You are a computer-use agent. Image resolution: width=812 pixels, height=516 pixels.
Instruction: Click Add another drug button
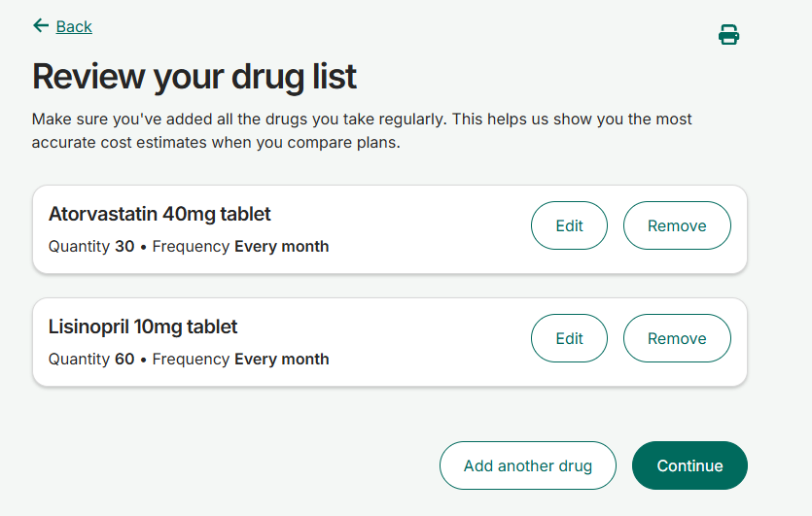(x=528, y=465)
